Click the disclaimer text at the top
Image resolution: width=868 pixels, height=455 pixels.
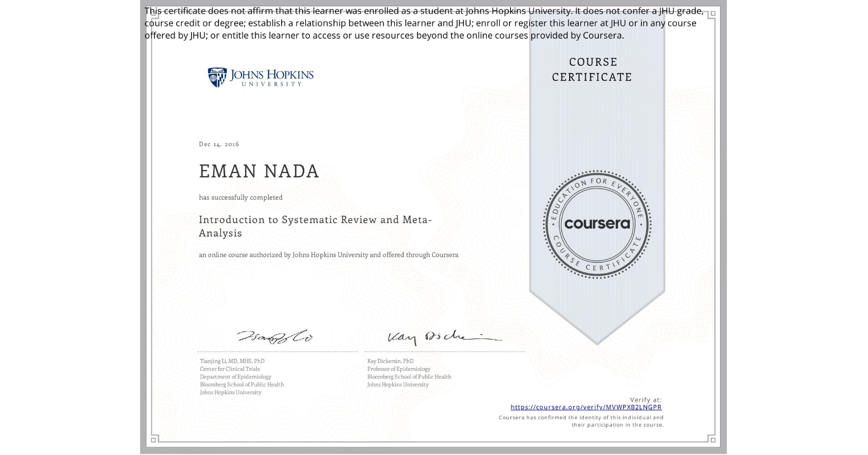click(424, 23)
